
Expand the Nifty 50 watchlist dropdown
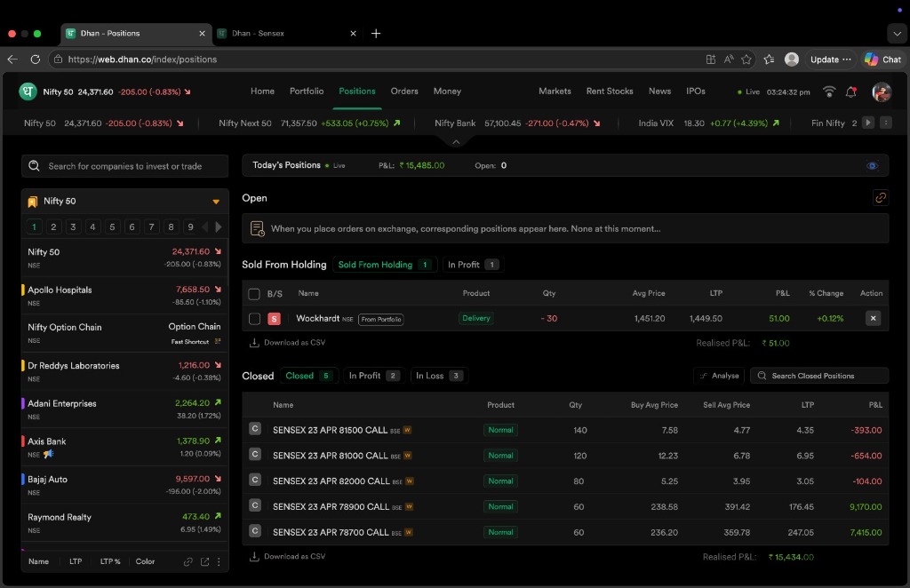coord(216,202)
